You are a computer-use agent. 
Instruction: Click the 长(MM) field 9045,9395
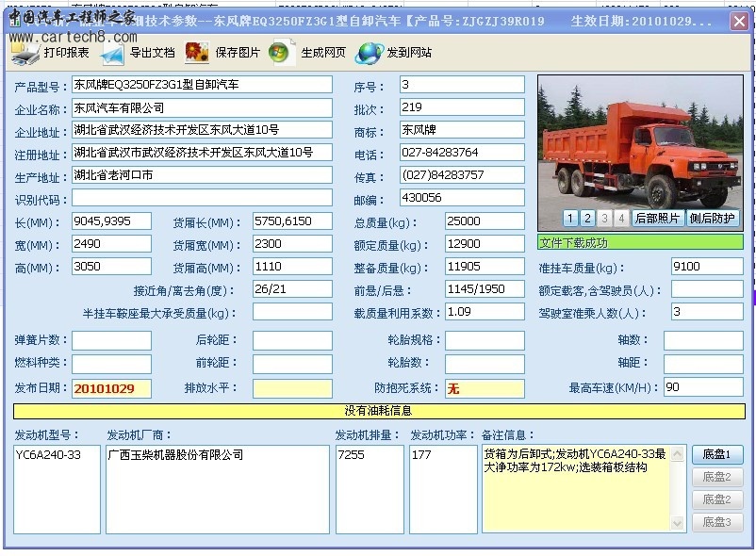pos(111,221)
